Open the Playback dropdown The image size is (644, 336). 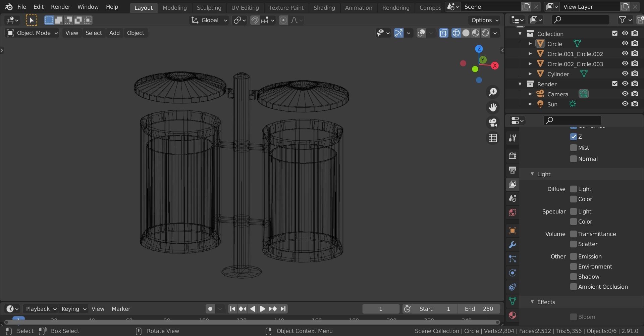click(x=41, y=309)
